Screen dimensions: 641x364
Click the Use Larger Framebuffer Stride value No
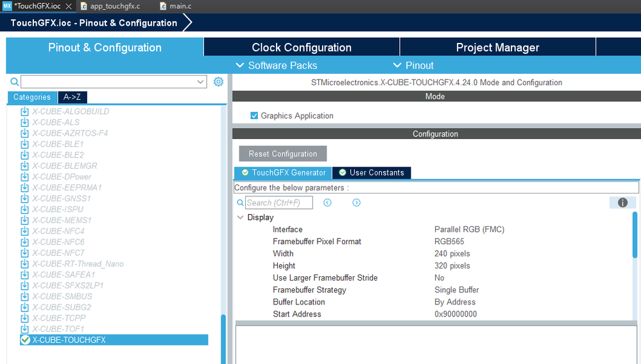tap(439, 278)
